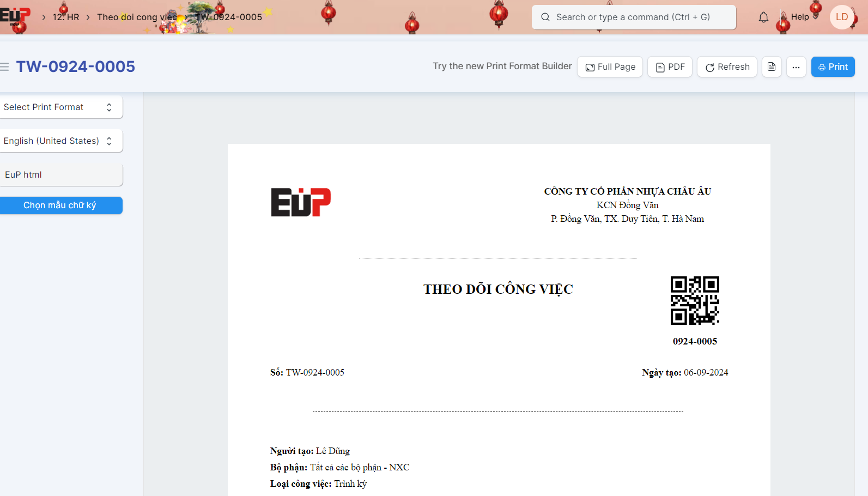Click the EuP logo in the document

pos(301,202)
